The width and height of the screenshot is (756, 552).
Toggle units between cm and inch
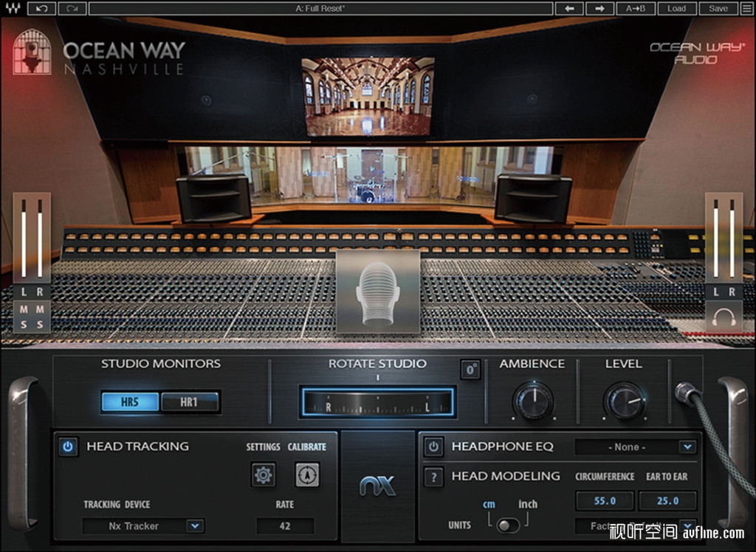coord(508,525)
